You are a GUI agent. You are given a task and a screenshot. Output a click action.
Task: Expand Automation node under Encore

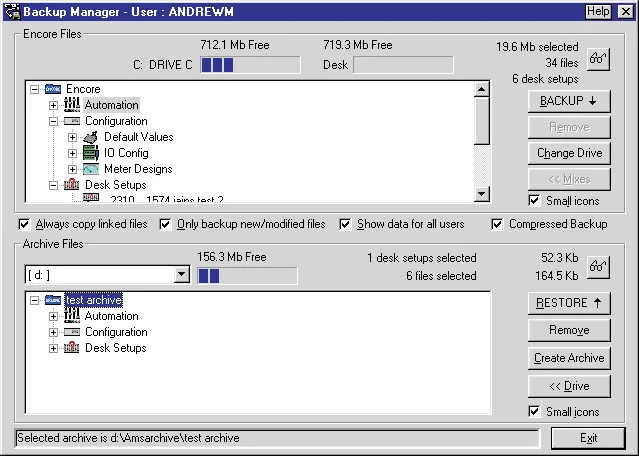[x=53, y=105]
